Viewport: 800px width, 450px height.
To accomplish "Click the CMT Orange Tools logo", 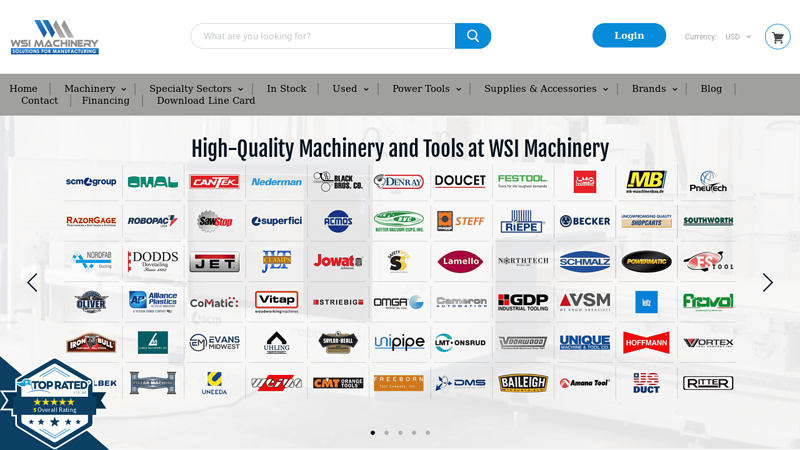I will 338,383.
